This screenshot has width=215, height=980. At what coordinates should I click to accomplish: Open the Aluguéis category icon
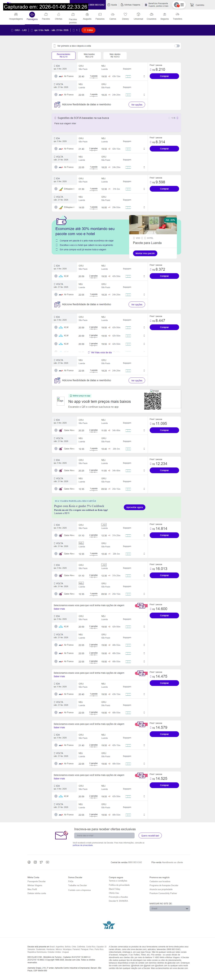coord(87,14)
